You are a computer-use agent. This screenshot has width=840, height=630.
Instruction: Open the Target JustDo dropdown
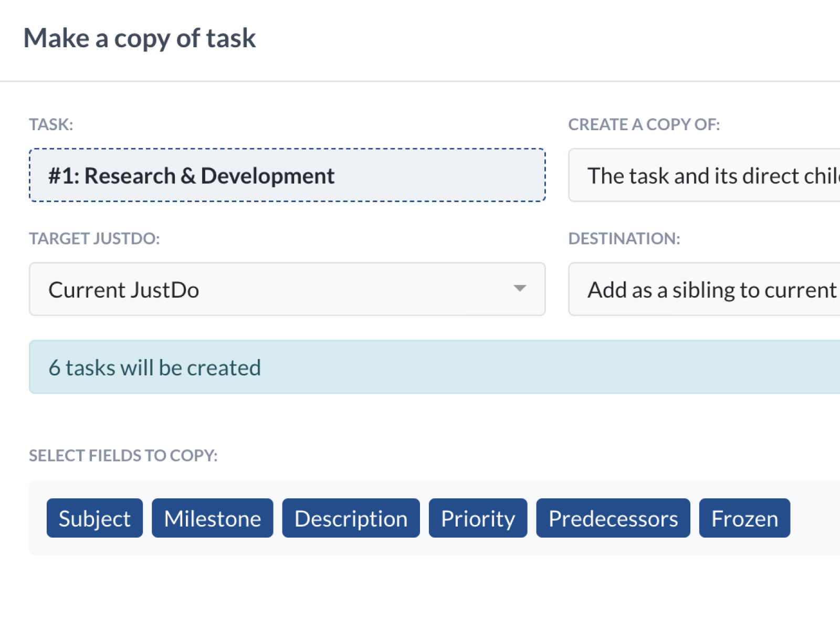click(287, 289)
